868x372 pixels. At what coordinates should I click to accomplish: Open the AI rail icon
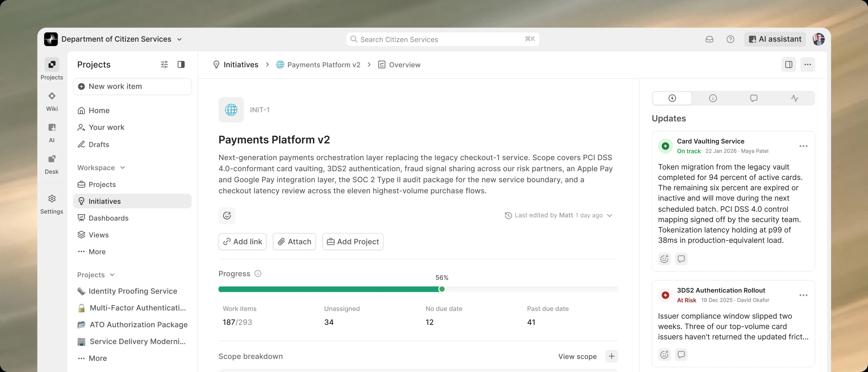point(52,127)
